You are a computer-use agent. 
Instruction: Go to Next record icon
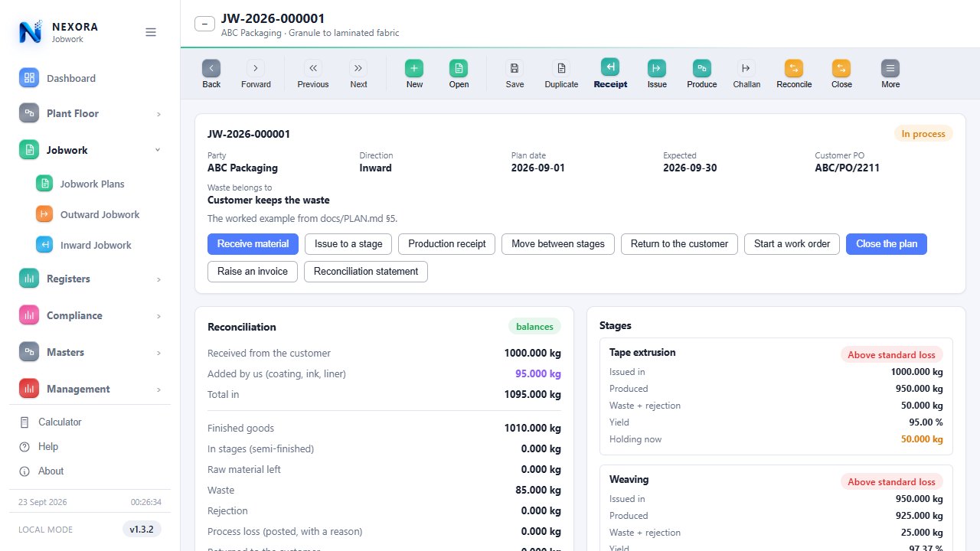pyautogui.click(x=358, y=67)
